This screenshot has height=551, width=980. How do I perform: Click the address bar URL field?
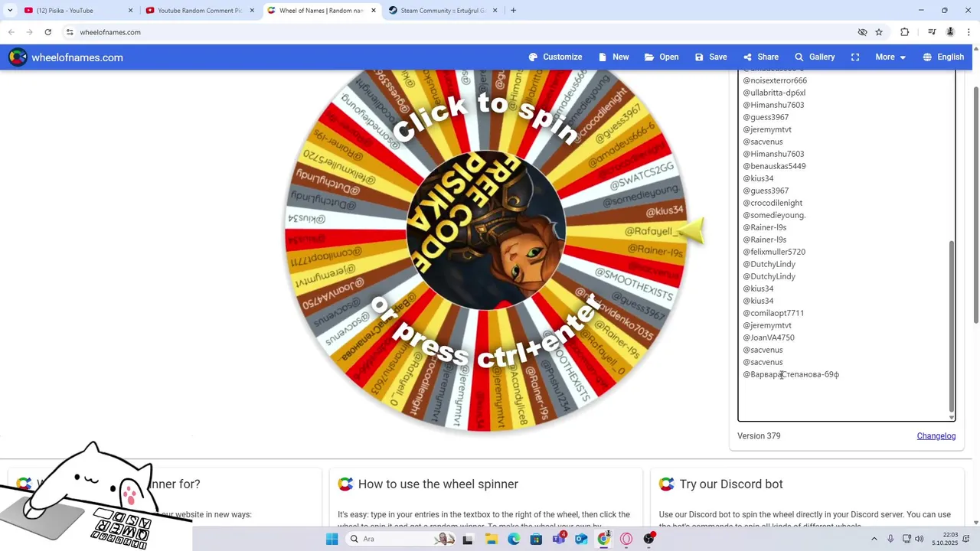pyautogui.click(x=459, y=32)
